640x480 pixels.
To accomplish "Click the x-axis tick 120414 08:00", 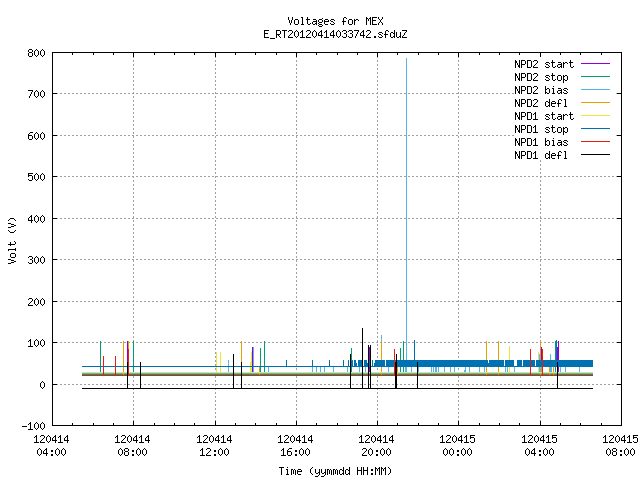I will click(132, 446).
